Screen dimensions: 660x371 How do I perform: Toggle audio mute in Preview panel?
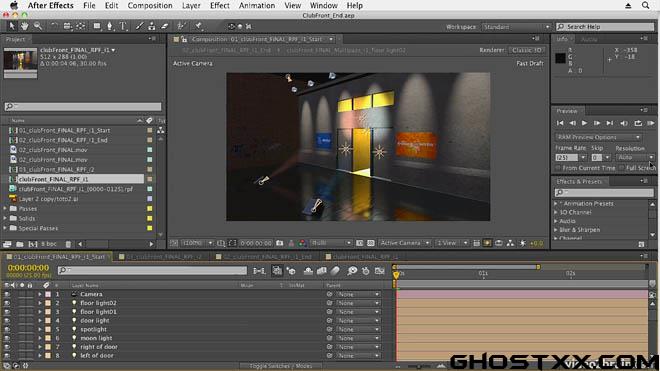coord(624,123)
